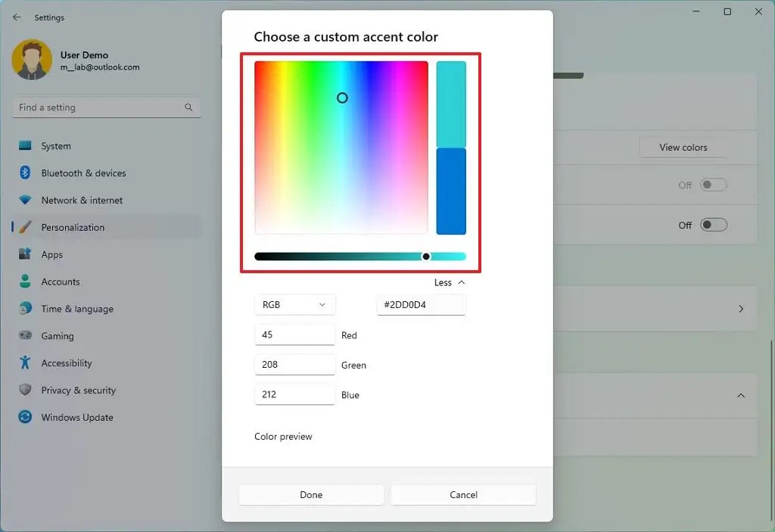This screenshot has height=532, width=775.
Task: Select the Personalization brush icon
Action: point(26,227)
